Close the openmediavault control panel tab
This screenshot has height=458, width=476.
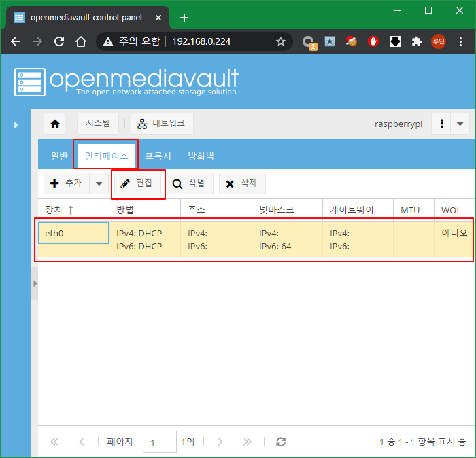point(158,18)
